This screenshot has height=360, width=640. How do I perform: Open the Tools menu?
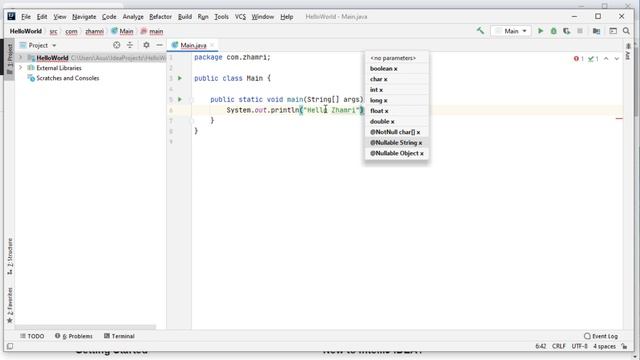221,17
